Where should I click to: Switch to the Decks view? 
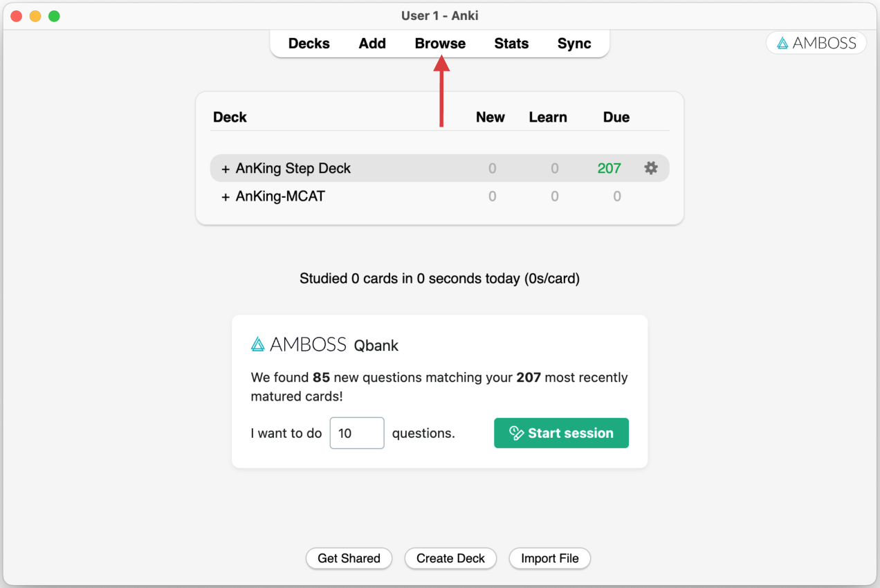tap(309, 44)
